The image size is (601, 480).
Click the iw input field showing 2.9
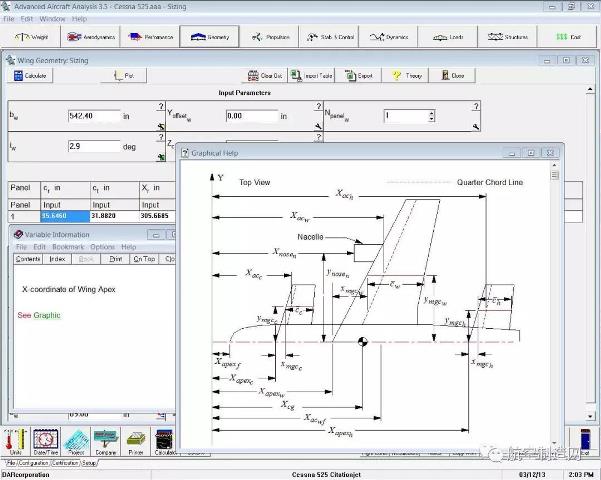point(94,146)
